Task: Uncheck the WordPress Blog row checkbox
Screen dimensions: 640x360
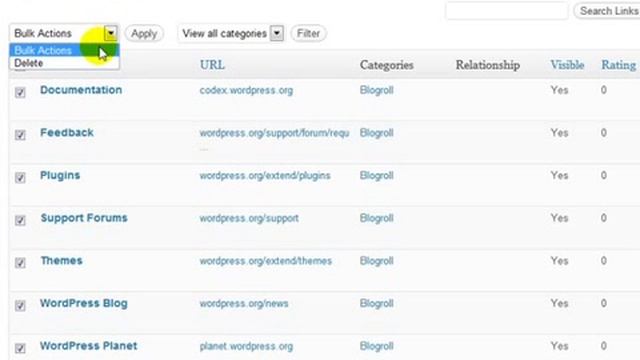Action: 20,306
